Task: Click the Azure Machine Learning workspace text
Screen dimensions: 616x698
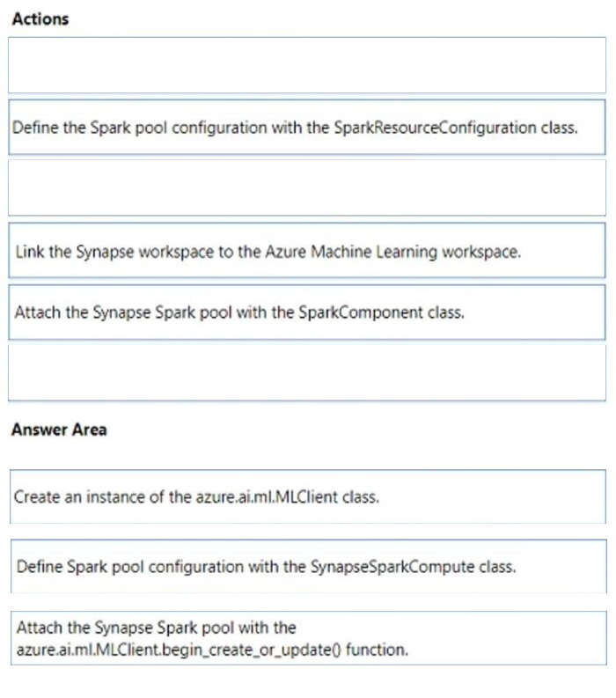Action: (x=392, y=252)
